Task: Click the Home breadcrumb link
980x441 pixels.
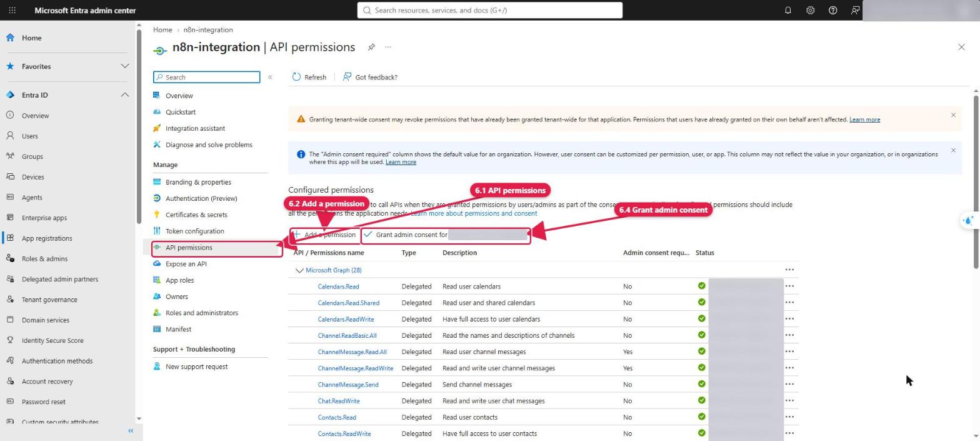Action: pos(162,29)
